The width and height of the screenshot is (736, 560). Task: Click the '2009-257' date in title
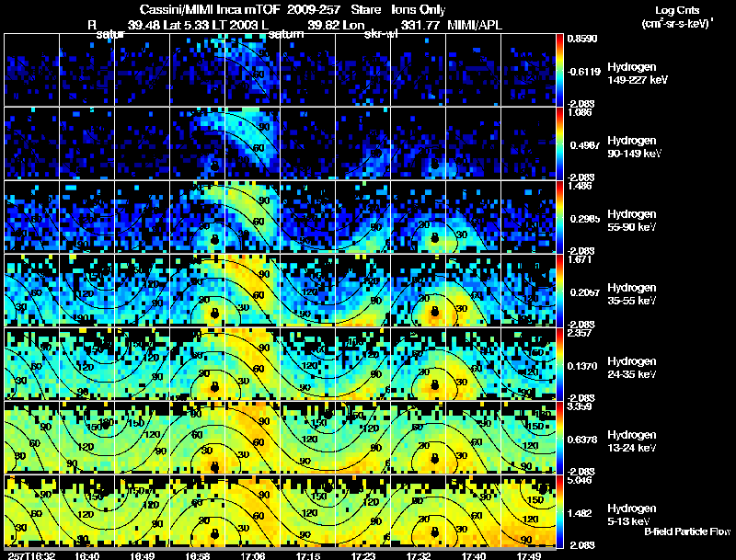coord(313,10)
